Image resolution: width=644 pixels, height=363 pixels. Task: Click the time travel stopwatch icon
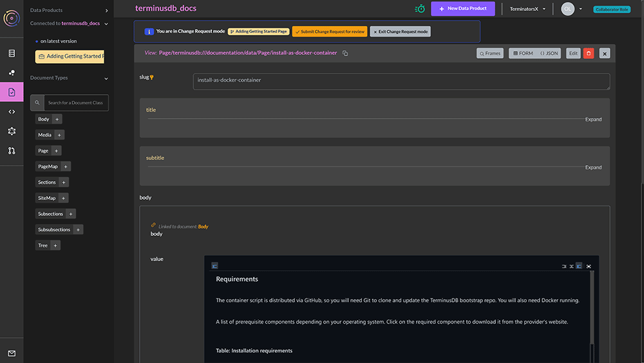tap(420, 8)
